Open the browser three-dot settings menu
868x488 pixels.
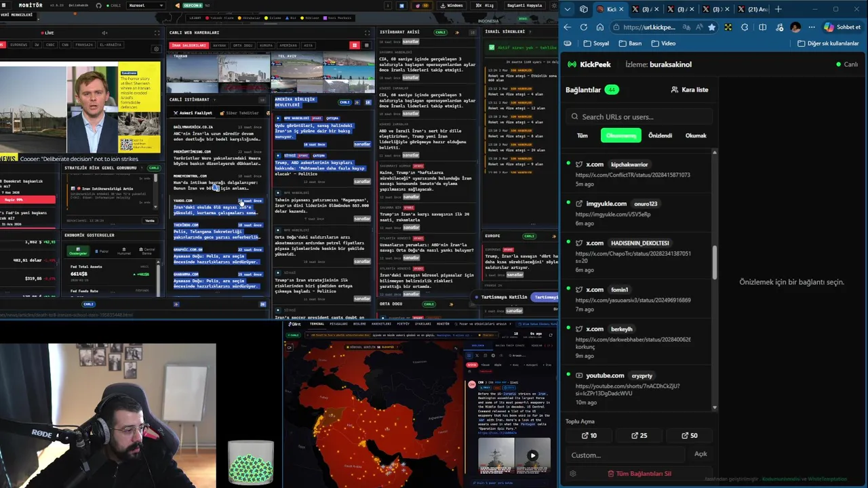click(x=812, y=27)
